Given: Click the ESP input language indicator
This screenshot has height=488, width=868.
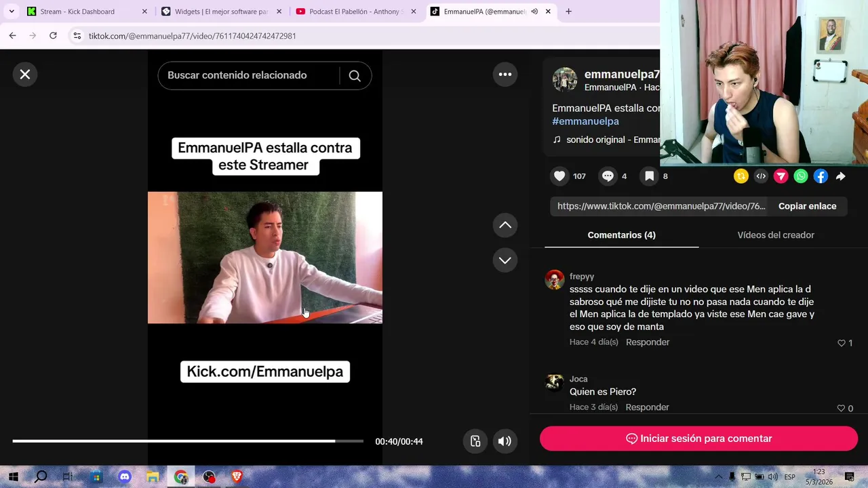Looking at the screenshot, I should pos(790,477).
